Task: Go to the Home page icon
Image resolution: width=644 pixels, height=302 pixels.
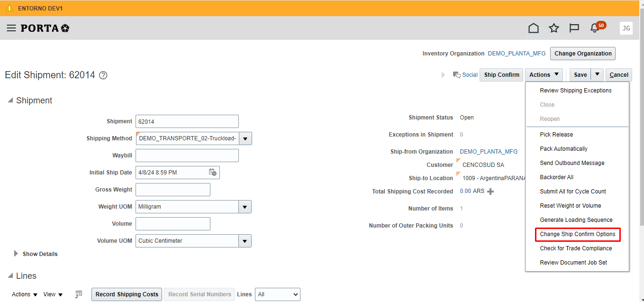Action: (x=534, y=28)
